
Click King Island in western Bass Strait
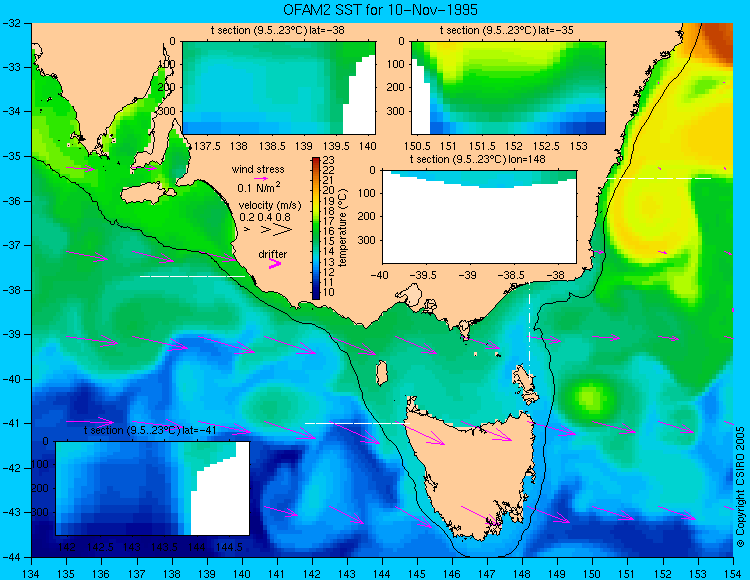point(381,373)
